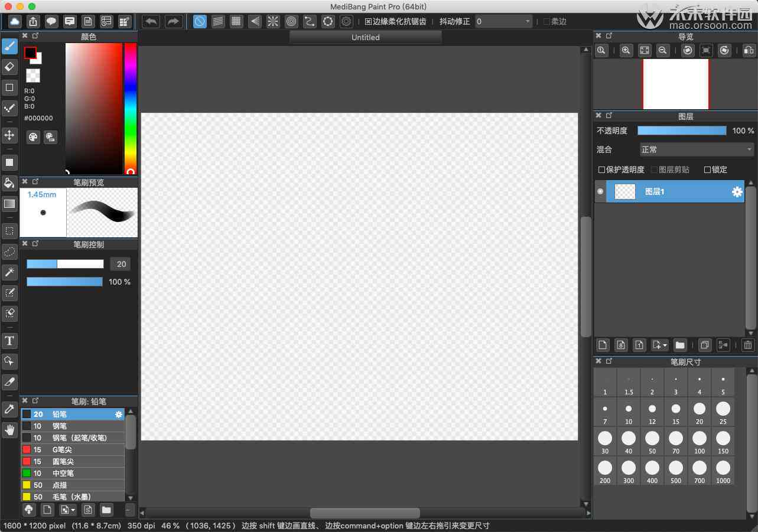Enable the 保护透明度 checkbox
758x532 pixels.
(601, 169)
